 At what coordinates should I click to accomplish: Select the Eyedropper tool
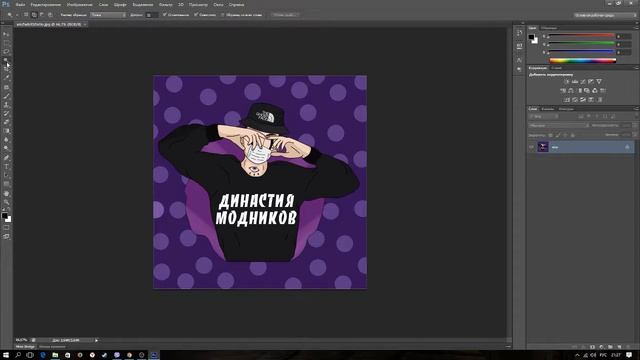6,78
